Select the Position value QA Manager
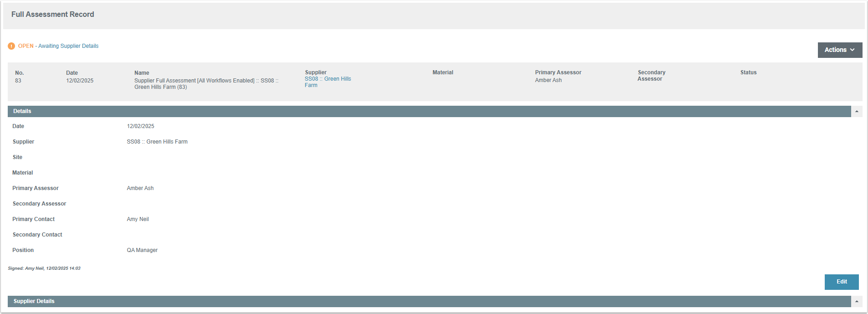This screenshot has width=868, height=314. (x=142, y=250)
